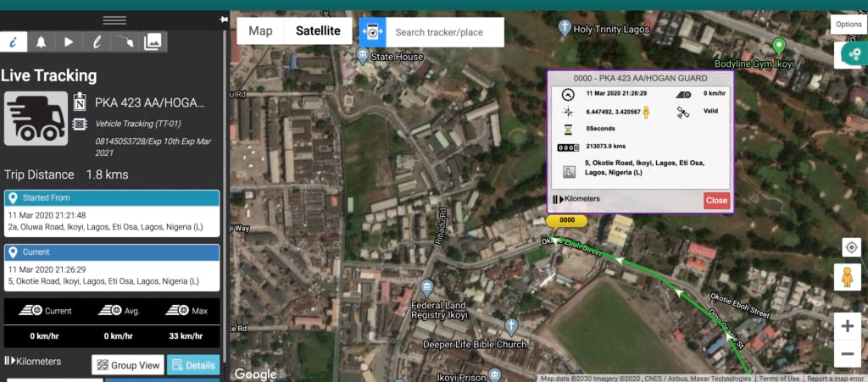Toggle Kilometers unit in left panel
This screenshot has height=382, width=868.
tap(34, 362)
